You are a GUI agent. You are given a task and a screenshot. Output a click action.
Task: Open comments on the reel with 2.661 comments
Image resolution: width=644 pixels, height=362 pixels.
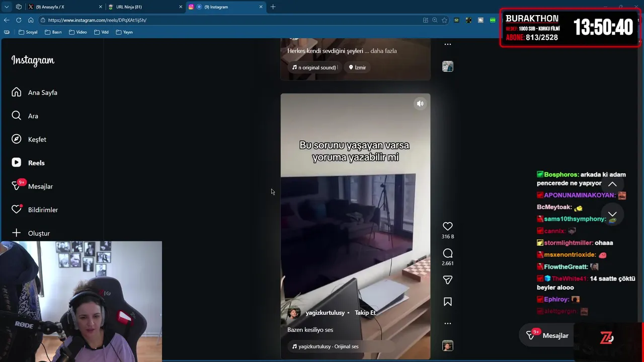tap(448, 253)
